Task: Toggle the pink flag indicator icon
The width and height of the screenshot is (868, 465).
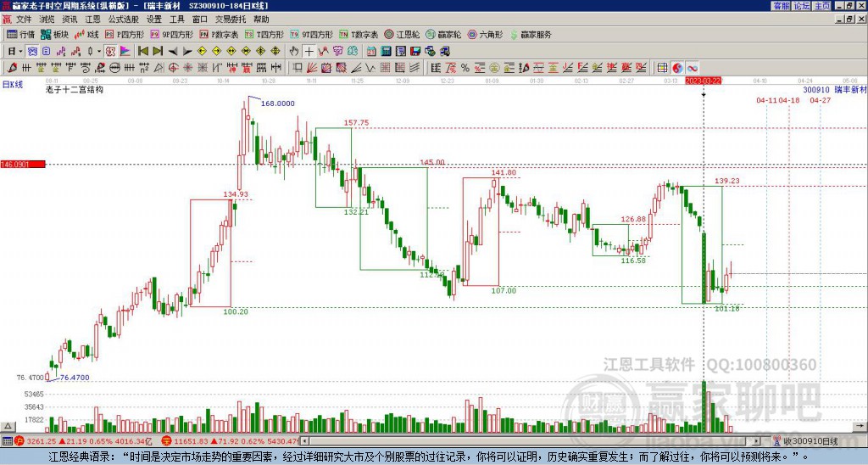Action: tap(125, 52)
